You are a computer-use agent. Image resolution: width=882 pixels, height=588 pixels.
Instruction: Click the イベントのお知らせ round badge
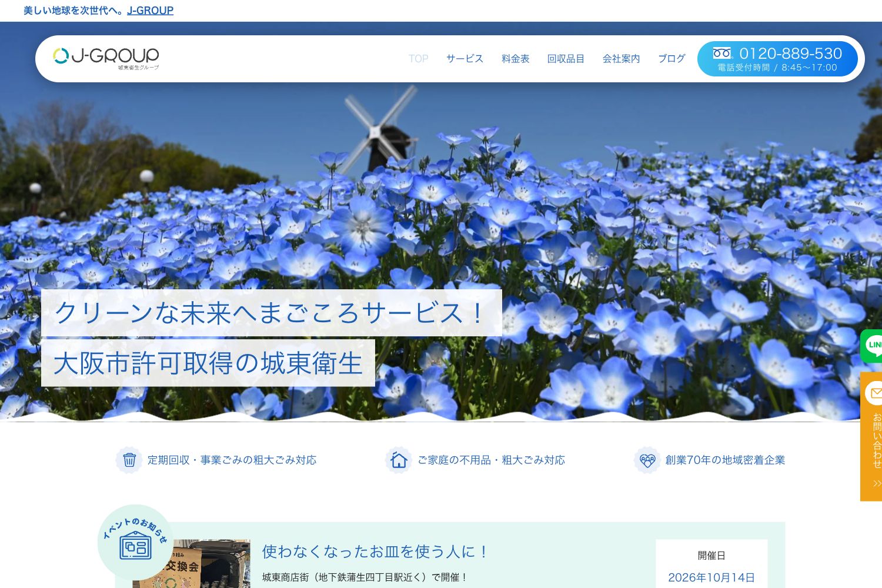click(x=136, y=542)
